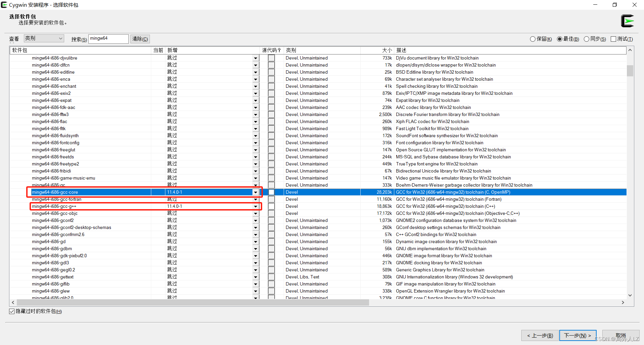Screen dimensions: 644x345
Task: Click the 新增 new column header
Action: 212,50
